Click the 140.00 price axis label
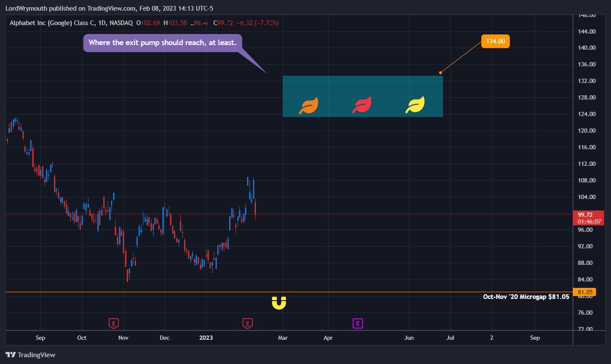This screenshot has height=364, width=611. coord(587,48)
